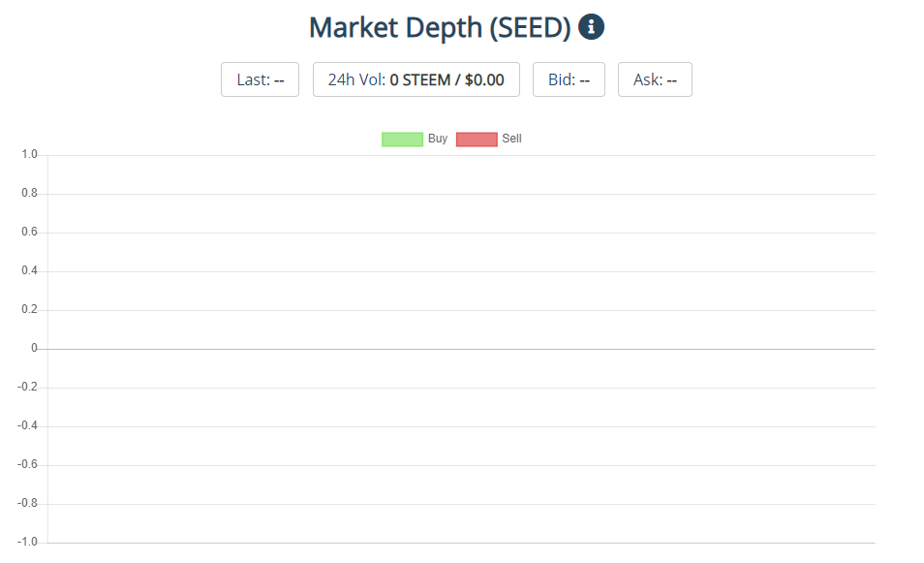924x563 pixels.
Task: Toggle the green Buy legend swatch
Action: [x=402, y=139]
